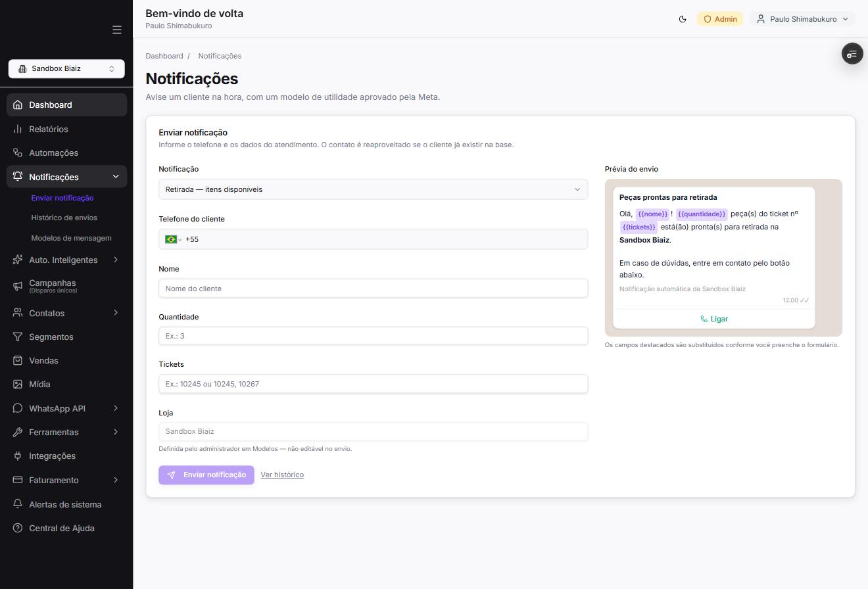Click the Segmentos funnel icon
This screenshot has height=589, width=868.
click(x=18, y=337)
